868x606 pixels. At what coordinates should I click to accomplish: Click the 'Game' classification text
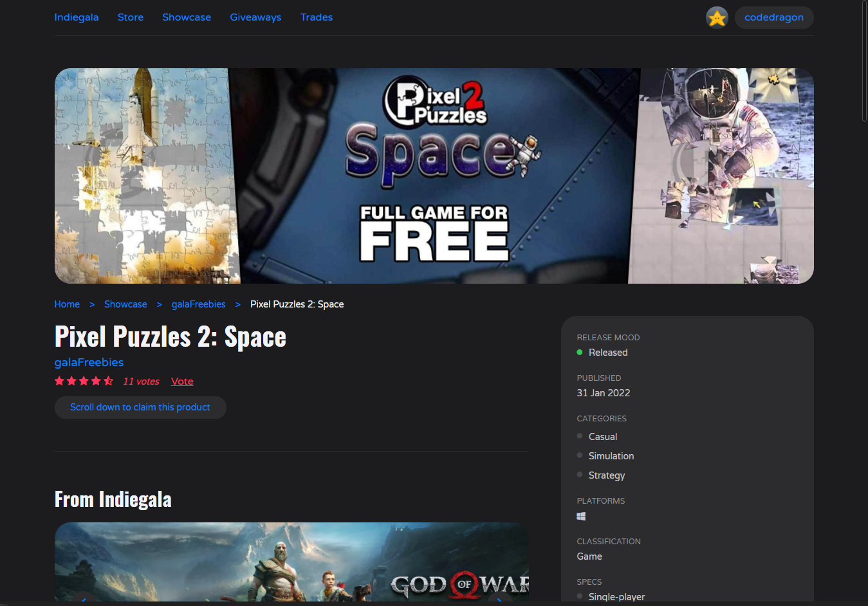point(589,556)
